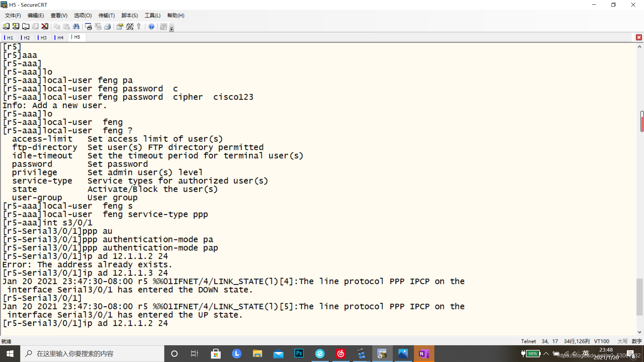Switch to the H1 session tab
644x362 pixels.
point(9,38)
